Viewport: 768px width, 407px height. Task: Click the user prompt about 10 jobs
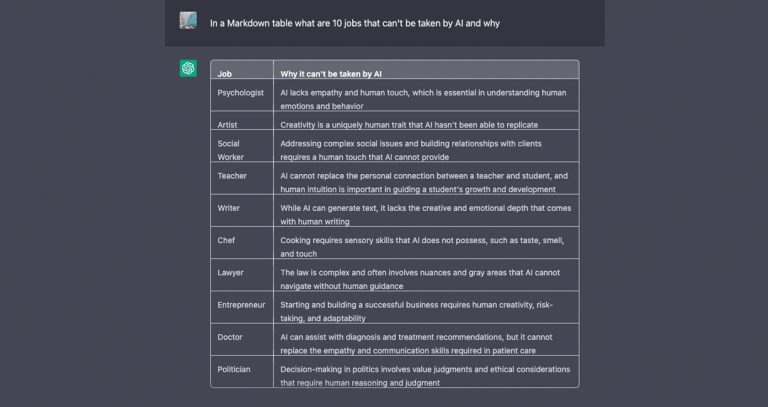click(x=355, y=22)
